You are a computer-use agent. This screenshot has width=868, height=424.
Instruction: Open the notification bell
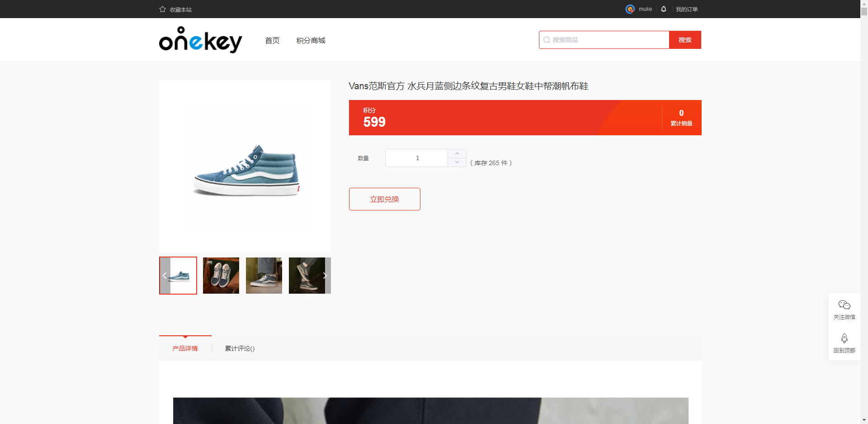coord(664,9)
